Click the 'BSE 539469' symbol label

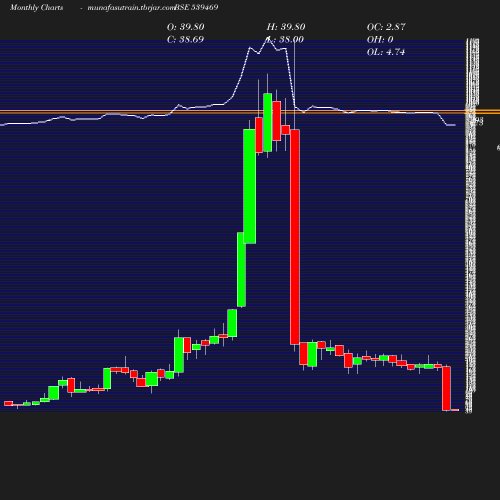196,7
